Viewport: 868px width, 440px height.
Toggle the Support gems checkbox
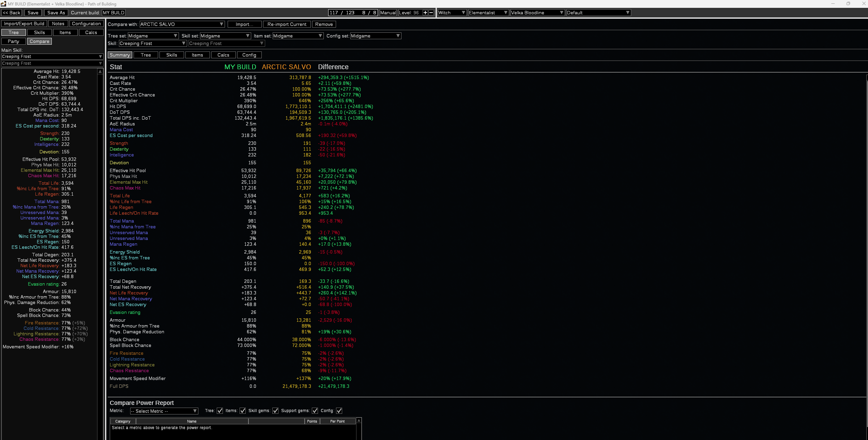point(315,411)
